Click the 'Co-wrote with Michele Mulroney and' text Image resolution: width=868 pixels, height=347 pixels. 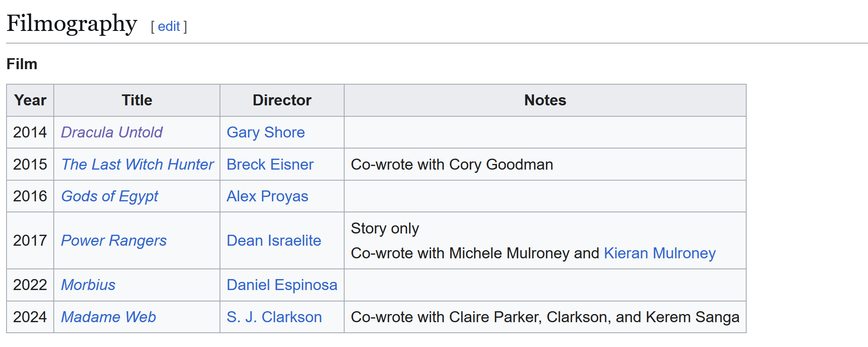(x=475, y=253)
